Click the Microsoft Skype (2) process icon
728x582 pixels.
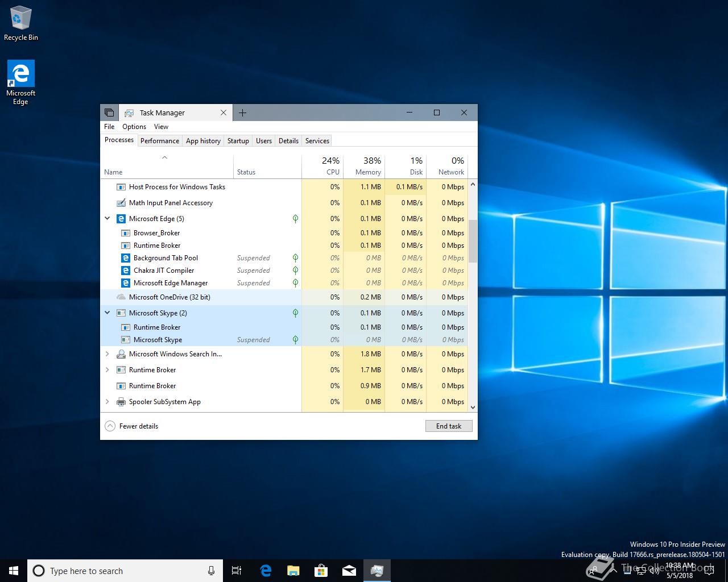(x=121, y=313)
